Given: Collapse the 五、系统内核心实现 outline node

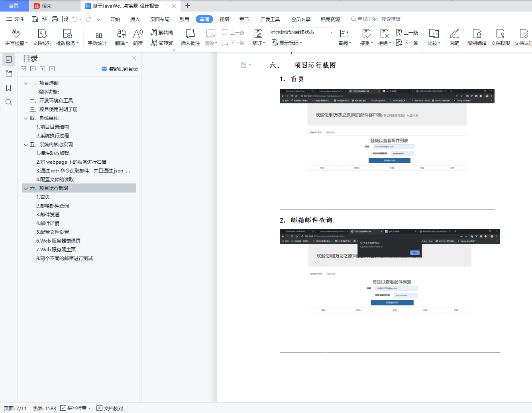Looking at the screenshot, I should 26,145.
